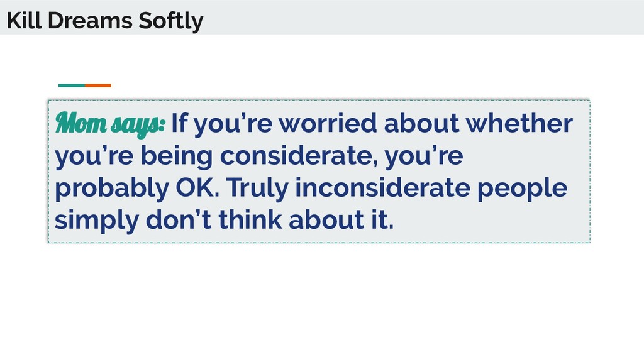Select the teal accent line segment
The width and height of the screenshot is (644, 362).
pyautogui.click(x=72, y=85)
